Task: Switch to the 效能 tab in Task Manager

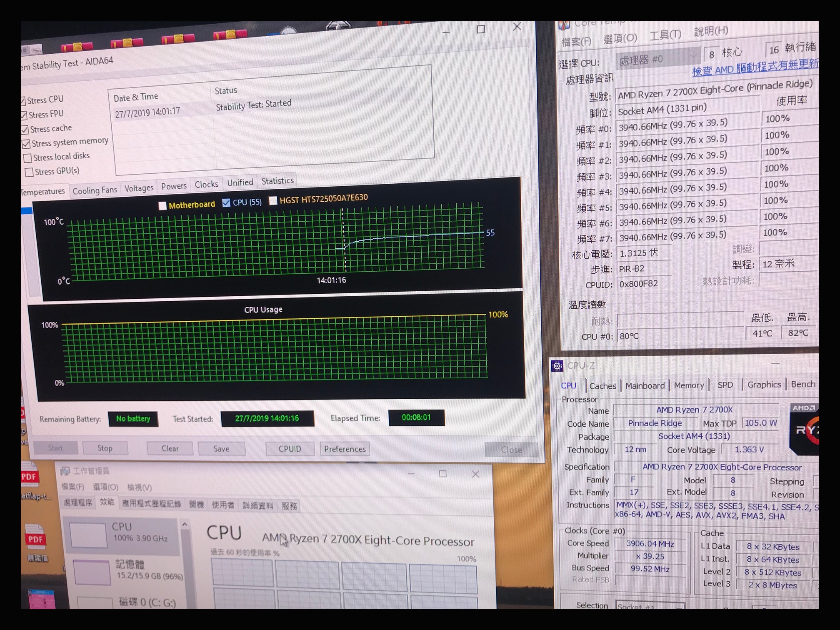Action: (107, 502)
